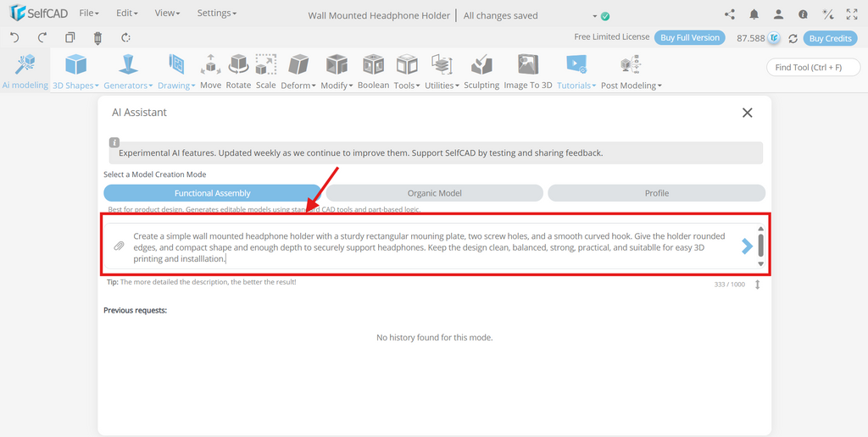
Task: Click the expand text area icon
Action: (757, 285)
